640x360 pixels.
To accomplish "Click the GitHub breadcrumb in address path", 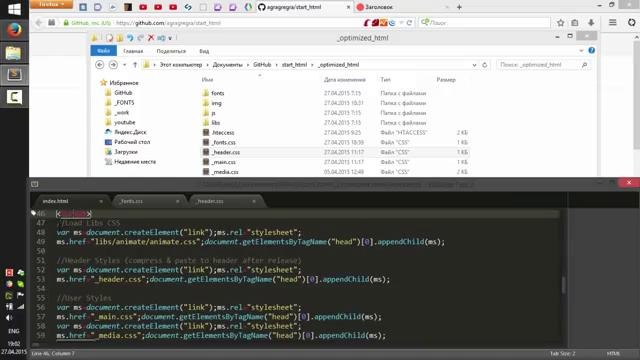I will (x=262, y=65).
